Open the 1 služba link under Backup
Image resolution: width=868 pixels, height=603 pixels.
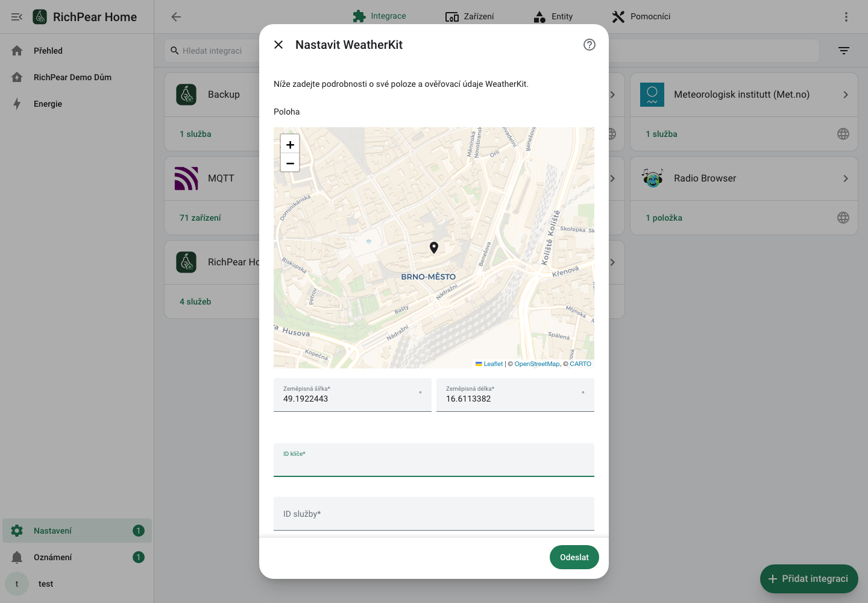click(195, 134)
